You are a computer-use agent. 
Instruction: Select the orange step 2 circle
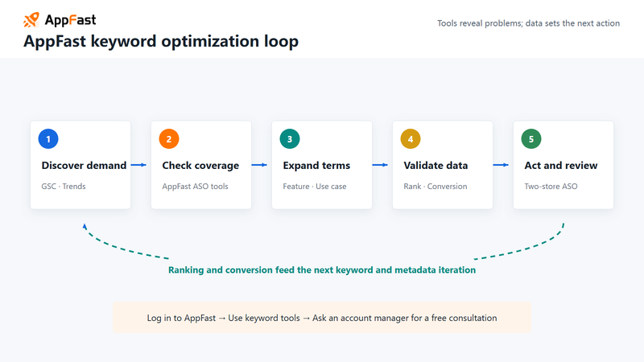click(x=169, y=138)
